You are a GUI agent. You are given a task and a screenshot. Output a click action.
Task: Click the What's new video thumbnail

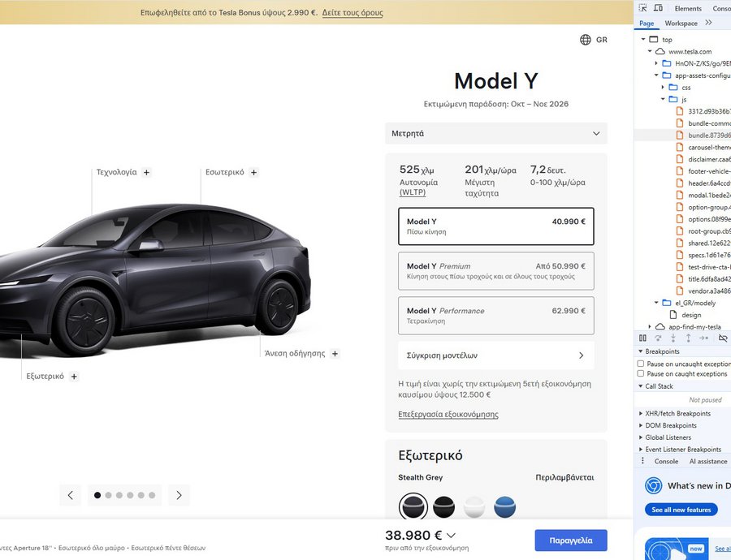point(676,549)
